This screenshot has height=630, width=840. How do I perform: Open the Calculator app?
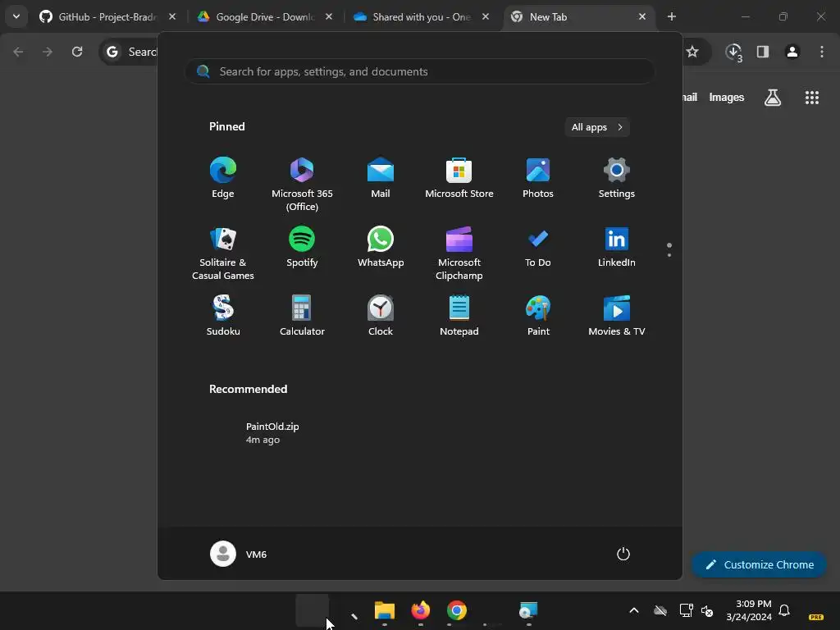[302, 316]
